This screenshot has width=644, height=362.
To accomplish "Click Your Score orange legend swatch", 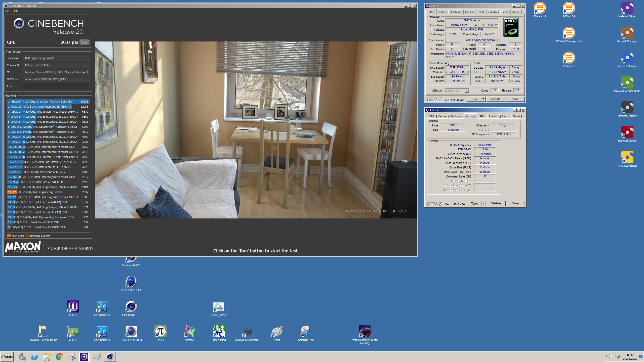I will coord(9,236).
